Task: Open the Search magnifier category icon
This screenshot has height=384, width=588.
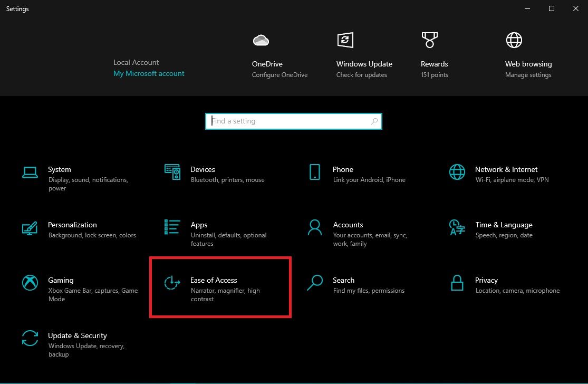Action: click(315, 283)
